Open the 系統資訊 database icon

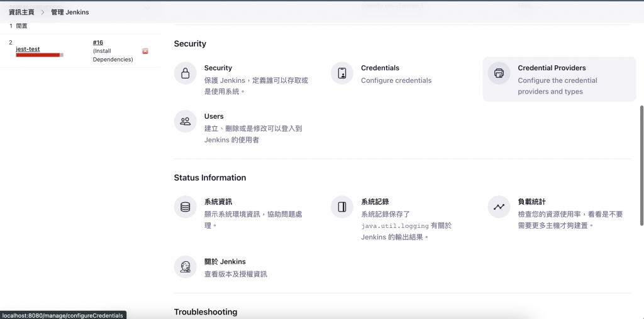[186, 207]
